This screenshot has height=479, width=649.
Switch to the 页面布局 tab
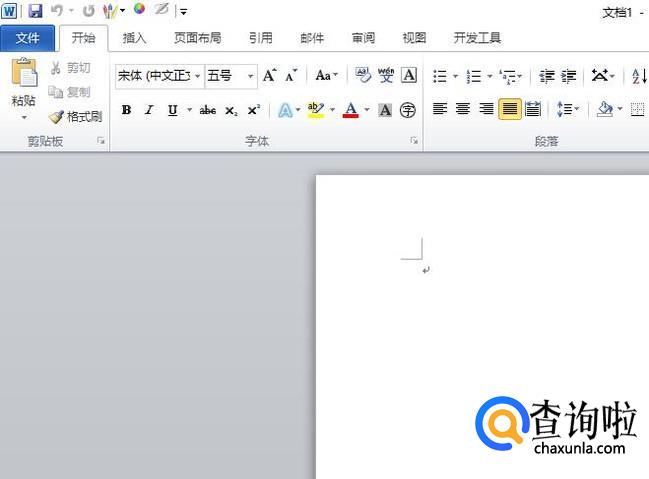(197, 38)
